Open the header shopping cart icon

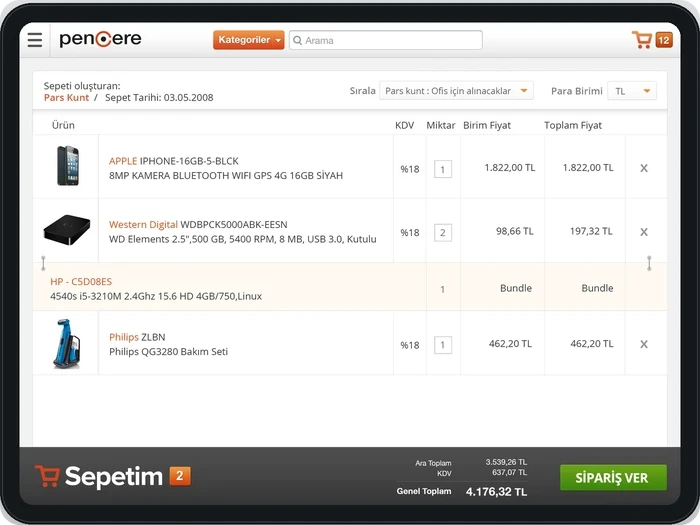[642, 40]
